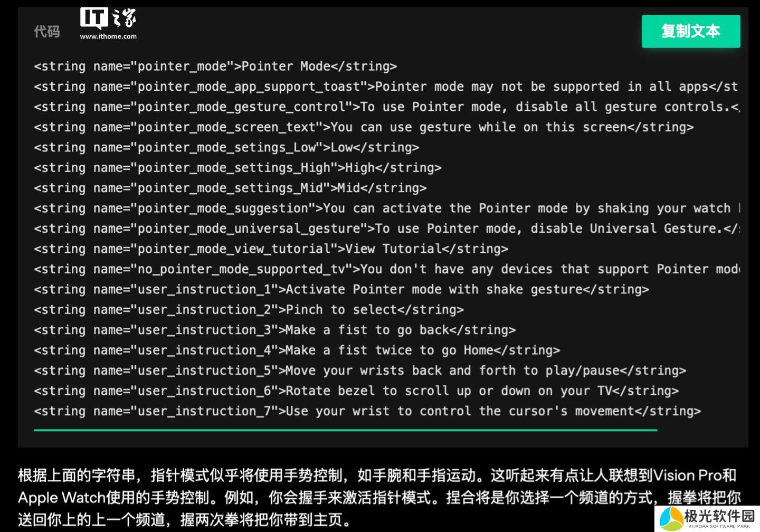
Task: Click the pointer_mode "Pointer Mode" string line
Action: (x=215, y=66)
